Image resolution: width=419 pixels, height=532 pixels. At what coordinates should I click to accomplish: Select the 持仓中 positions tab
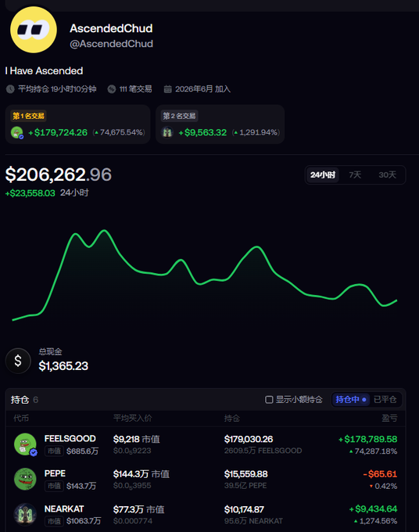click(350, 400)
